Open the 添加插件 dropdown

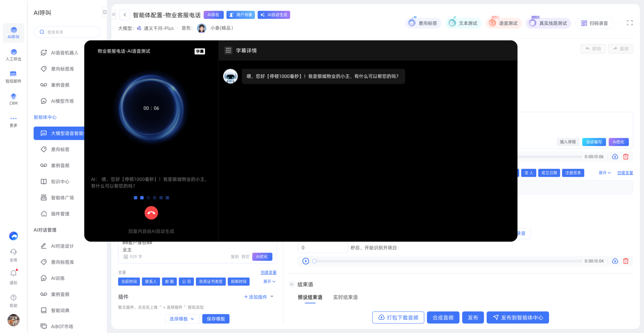[x=259, y=297]
